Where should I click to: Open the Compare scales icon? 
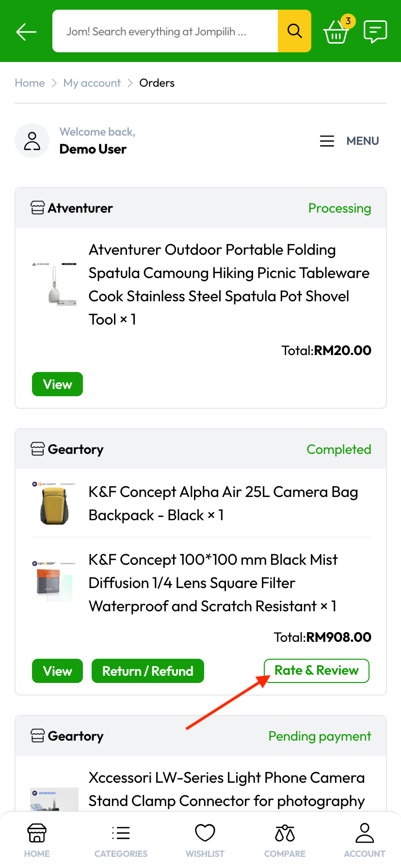(x=285, y=839)
